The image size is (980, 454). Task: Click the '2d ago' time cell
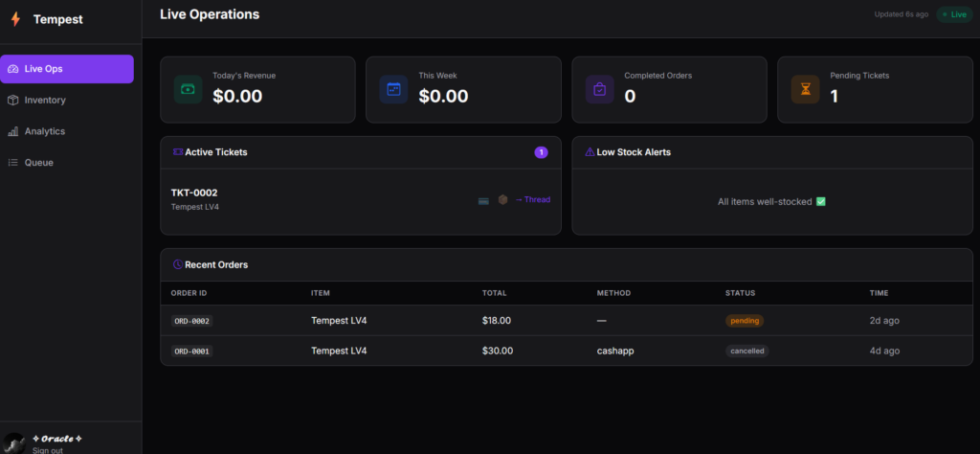click(x=884, y=321)
